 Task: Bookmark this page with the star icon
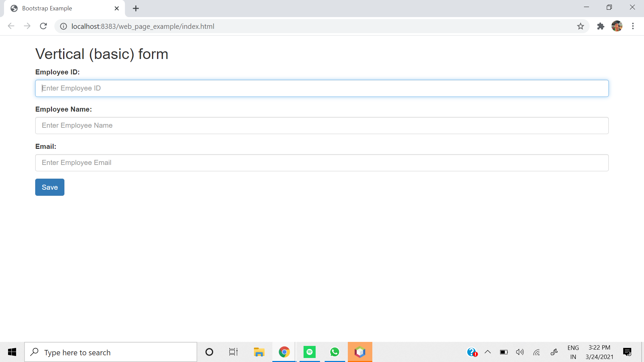581,26
